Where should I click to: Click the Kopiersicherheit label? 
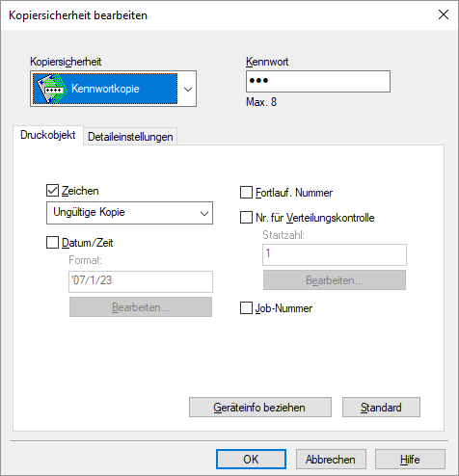click(66, 62)
